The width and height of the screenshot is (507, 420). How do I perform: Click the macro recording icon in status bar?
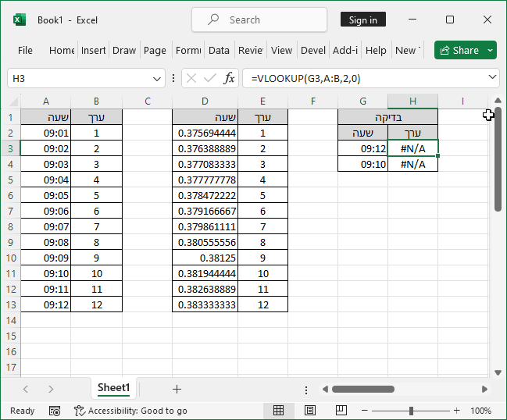[55, 411]
